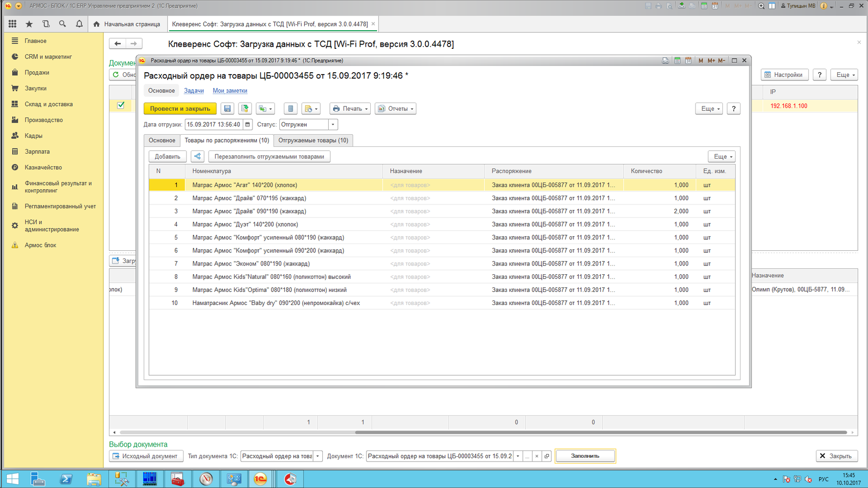Select Товары по распоряжениям (10) tab
Viewport: 868px width, 488px height.
(227, 141)
